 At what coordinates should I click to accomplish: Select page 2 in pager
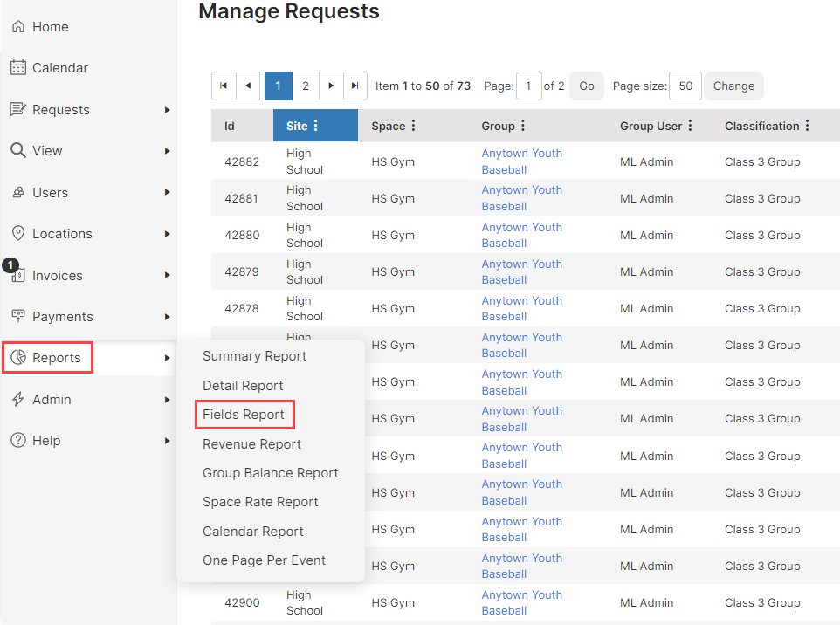point(306,86)
